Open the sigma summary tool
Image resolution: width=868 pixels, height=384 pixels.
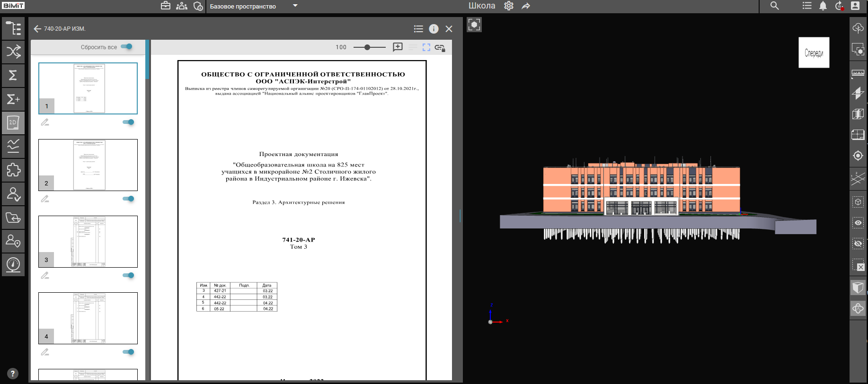13,76
